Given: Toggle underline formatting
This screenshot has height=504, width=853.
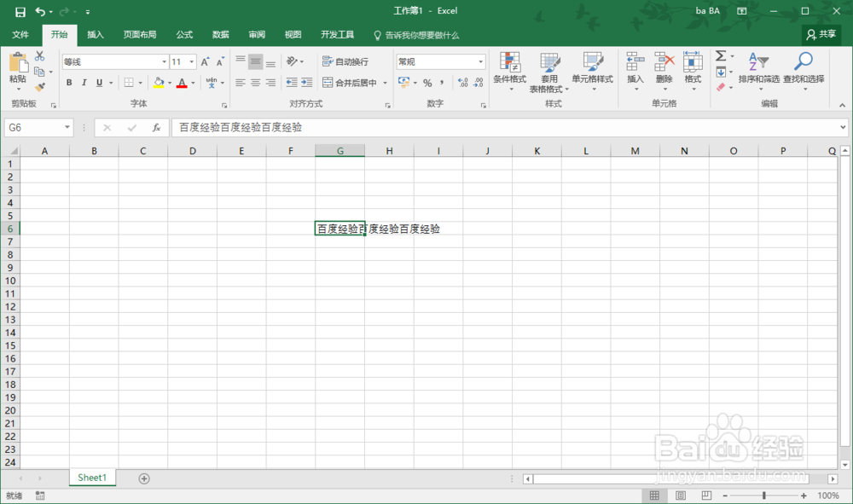Looking at the screenshot, I should [x=99, y=83].
